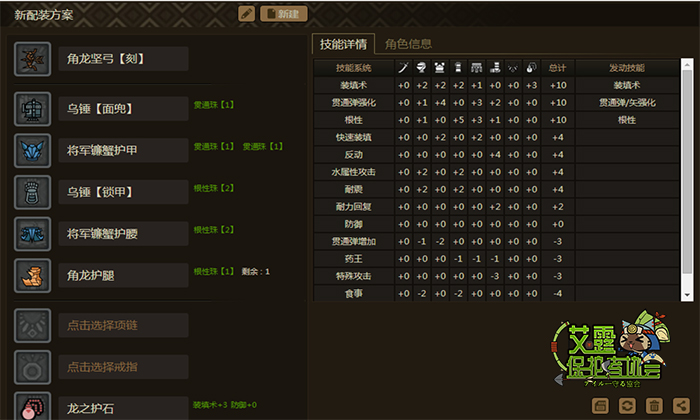This screenshot has height=420, width=700.
Task: Click the 装填术+3 防御+0 talisman skills
Action: (x=225, y=405)
